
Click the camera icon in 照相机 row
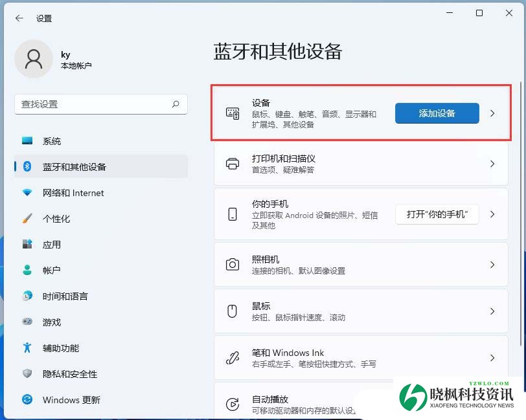point(232,265)
